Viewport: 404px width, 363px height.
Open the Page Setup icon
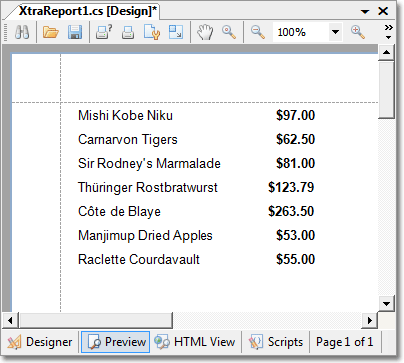(152, 32)
